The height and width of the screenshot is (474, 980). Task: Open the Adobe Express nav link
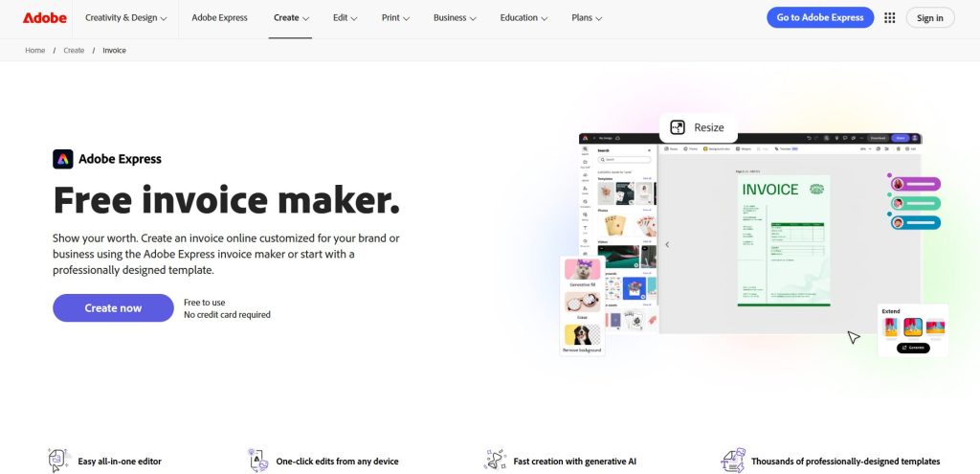[219, 17]
